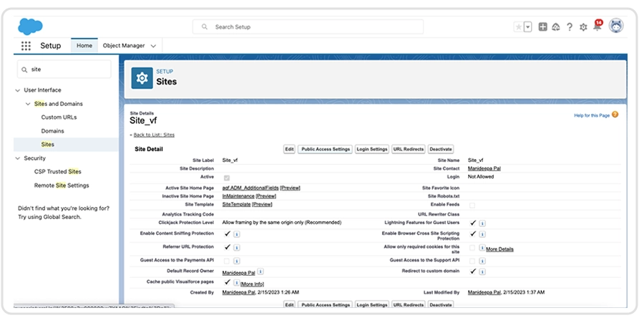Collapse the User Interface tree section
Screen dimensions: 644x318
[18, 90]
